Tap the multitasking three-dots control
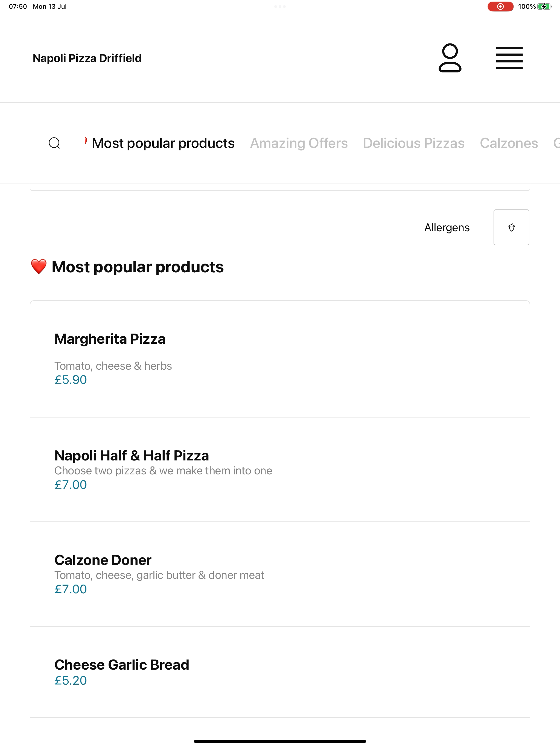This screenshot has height=747, width=560. pos(280,6)
